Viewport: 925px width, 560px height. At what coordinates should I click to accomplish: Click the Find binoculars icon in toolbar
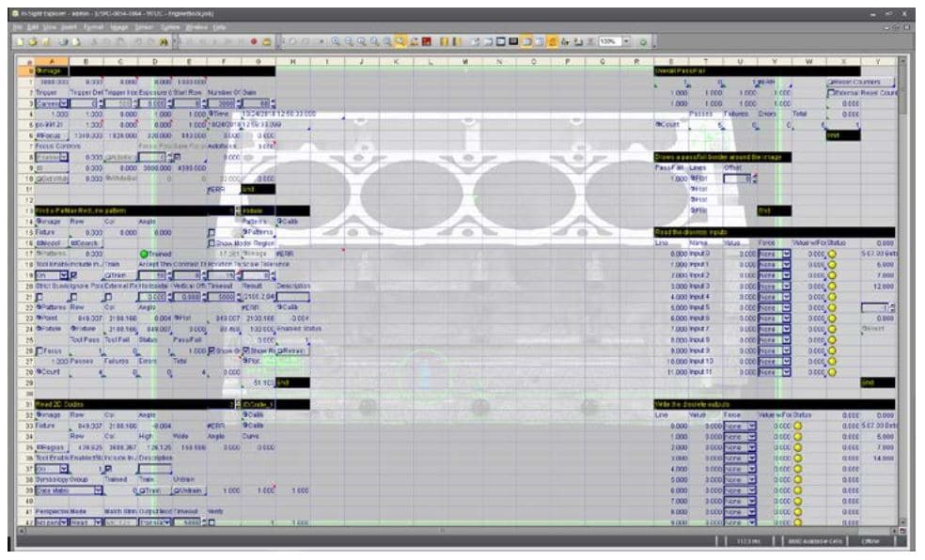click(164, 42)
